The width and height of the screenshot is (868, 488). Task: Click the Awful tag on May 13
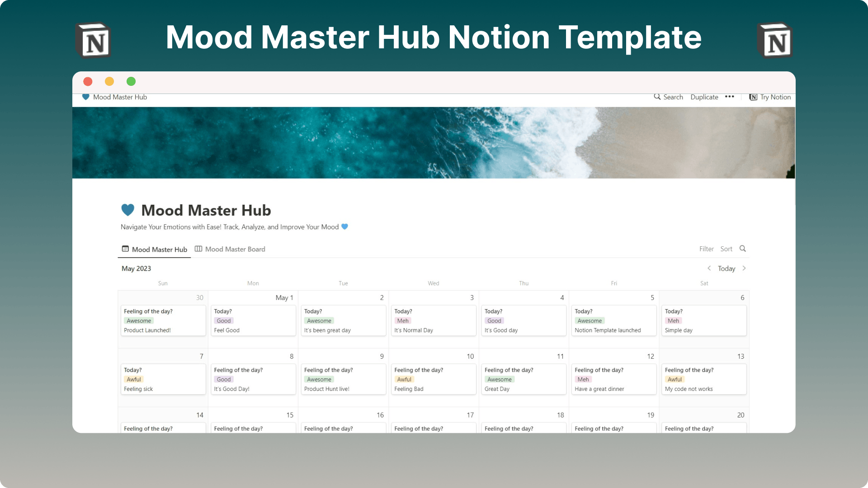pyautogui.click(x=675, y=380)
